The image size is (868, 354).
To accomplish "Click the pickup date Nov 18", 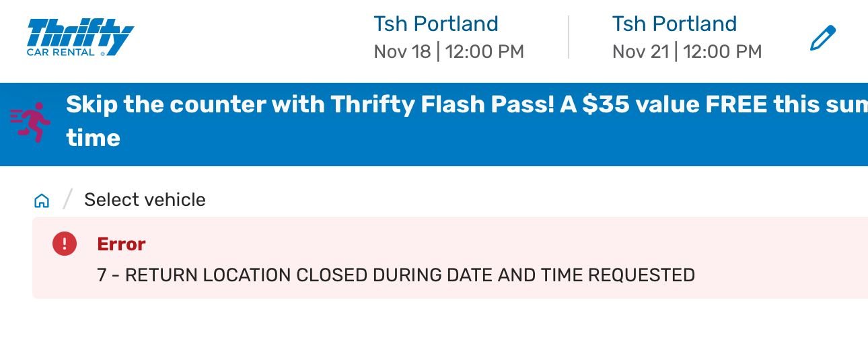I will [x=402, y=52].
